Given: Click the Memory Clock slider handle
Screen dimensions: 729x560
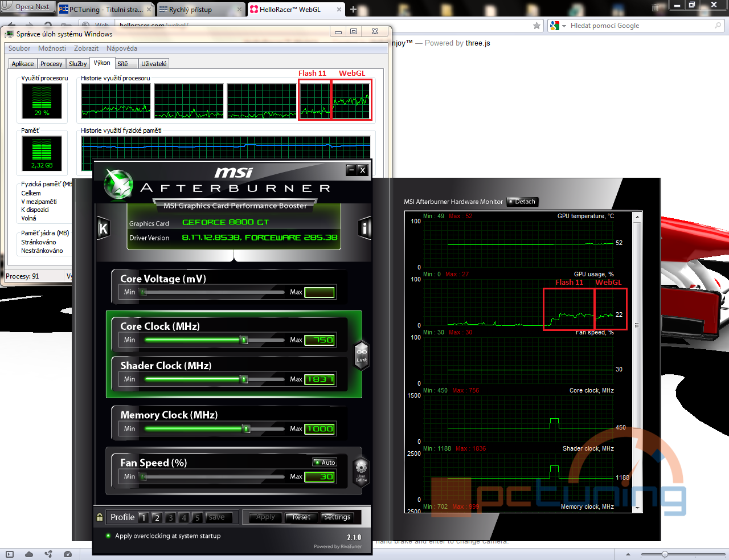Looking at the screenshot, I should (x=247, y=429).
